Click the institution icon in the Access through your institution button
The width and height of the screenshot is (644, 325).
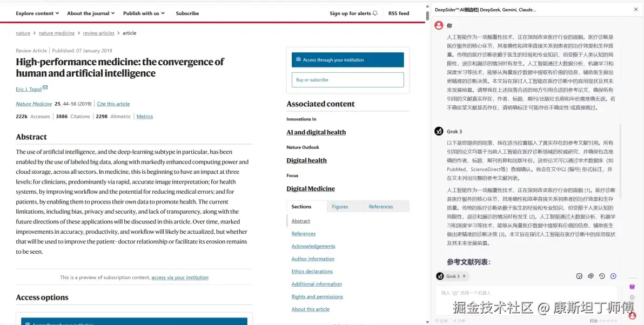tap(299, 60)
